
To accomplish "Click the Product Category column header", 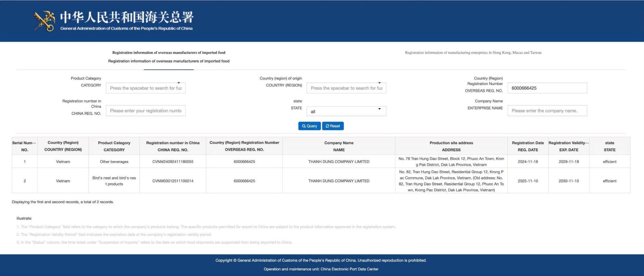I will click(x=114, y=146).
